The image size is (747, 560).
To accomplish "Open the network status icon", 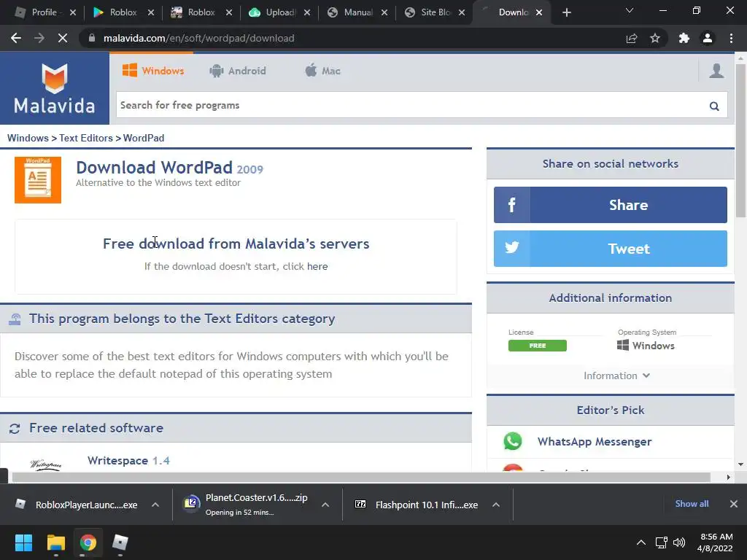I will (x=661, y=542).
